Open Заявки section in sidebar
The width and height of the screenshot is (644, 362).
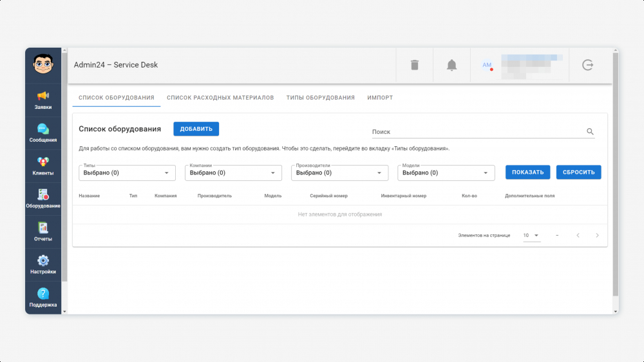43,100
